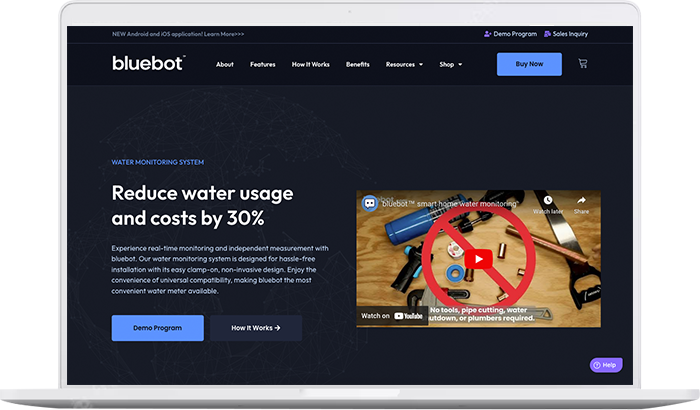This screenshot has height=410, width=700.
Task: Click the How It Works arrow button
Action: click(x=256, y=328)
